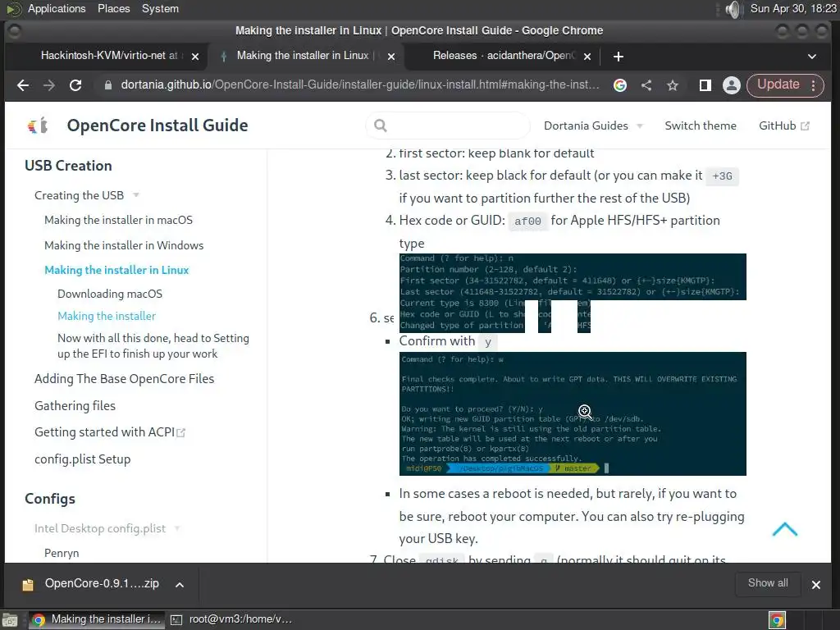This screenshot has height=630, width=840.
Task: Open the Gathering files page
Action: tap(75, 405)
